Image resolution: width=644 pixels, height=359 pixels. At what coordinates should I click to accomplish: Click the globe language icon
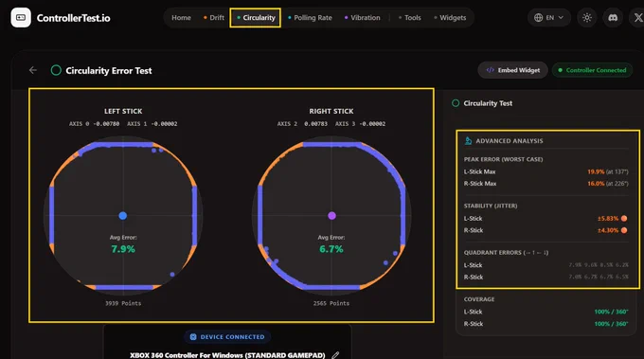538,18
